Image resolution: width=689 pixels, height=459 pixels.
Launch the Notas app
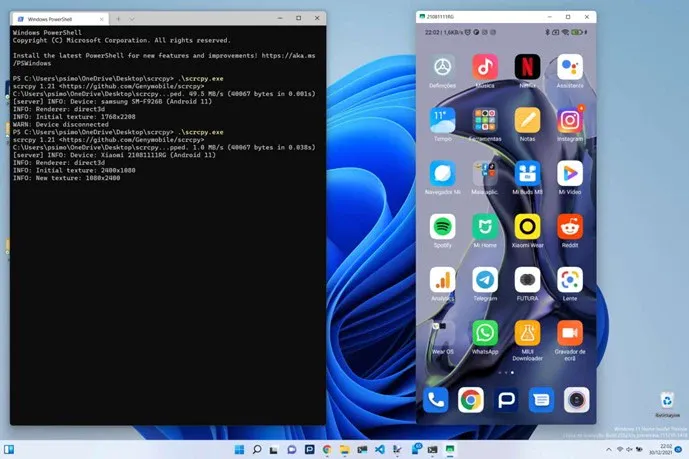click(x=527, y=120)
